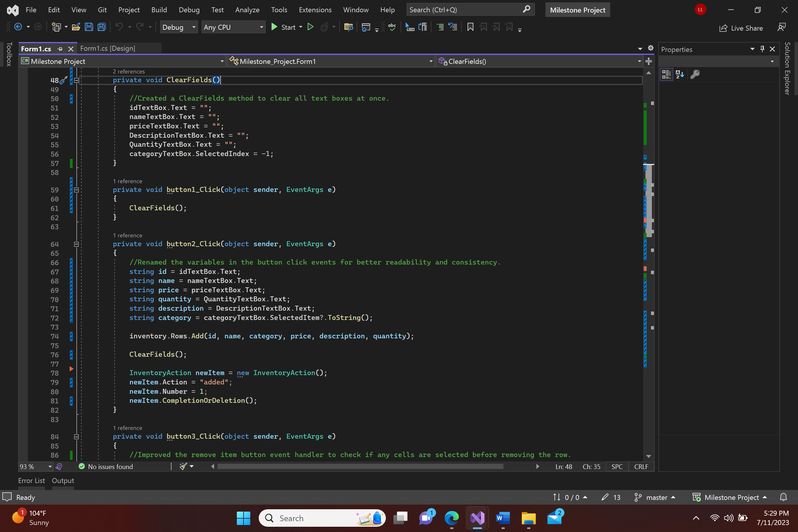Pin the Form1.cs tab

pos(60,49)
